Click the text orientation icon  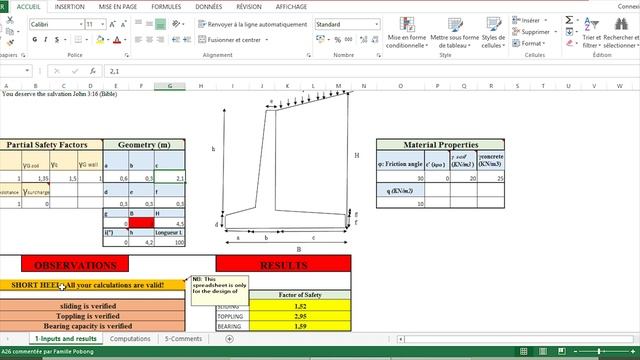[176, 24]
